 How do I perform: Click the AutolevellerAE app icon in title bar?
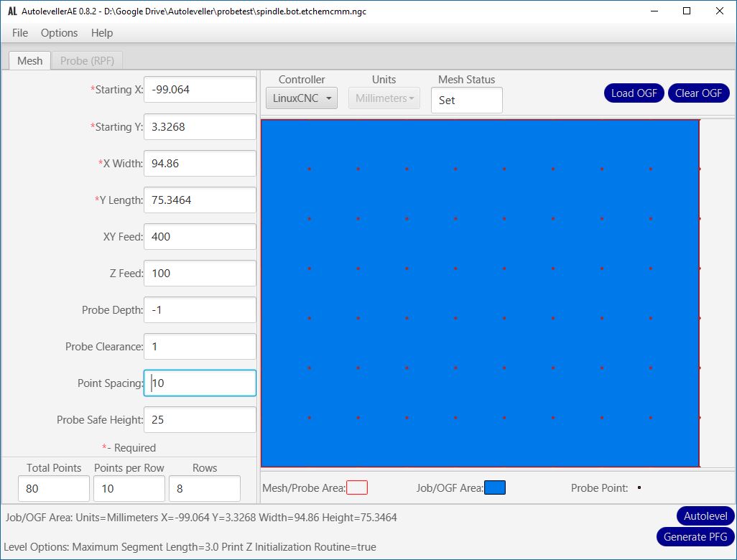tap(12, 11)
